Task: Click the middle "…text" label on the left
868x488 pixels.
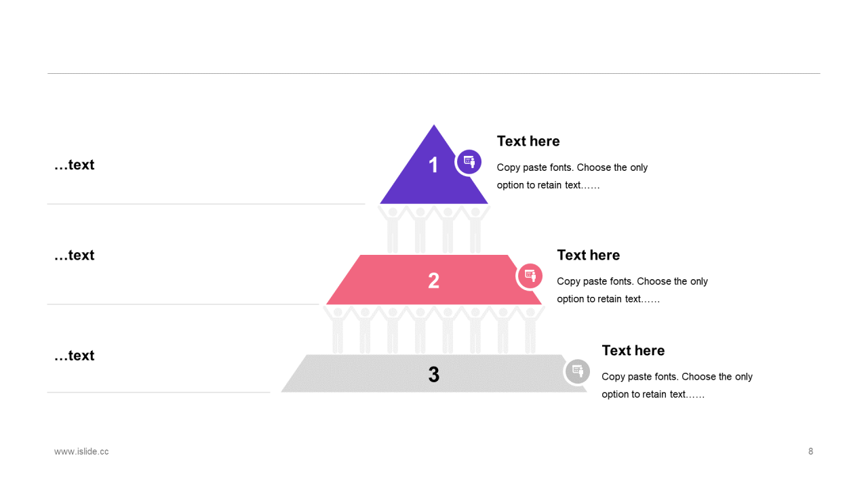Action: click(75, 255)
